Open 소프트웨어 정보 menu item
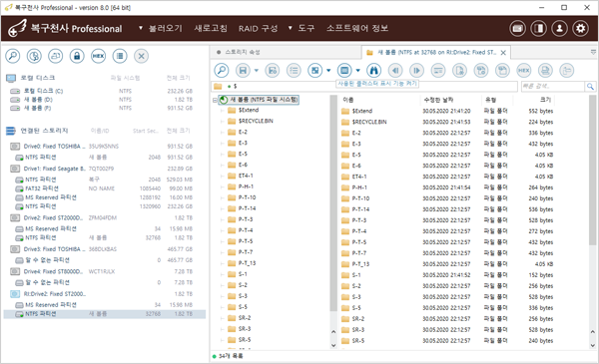599x364 pixels. (x=357, y=28)
